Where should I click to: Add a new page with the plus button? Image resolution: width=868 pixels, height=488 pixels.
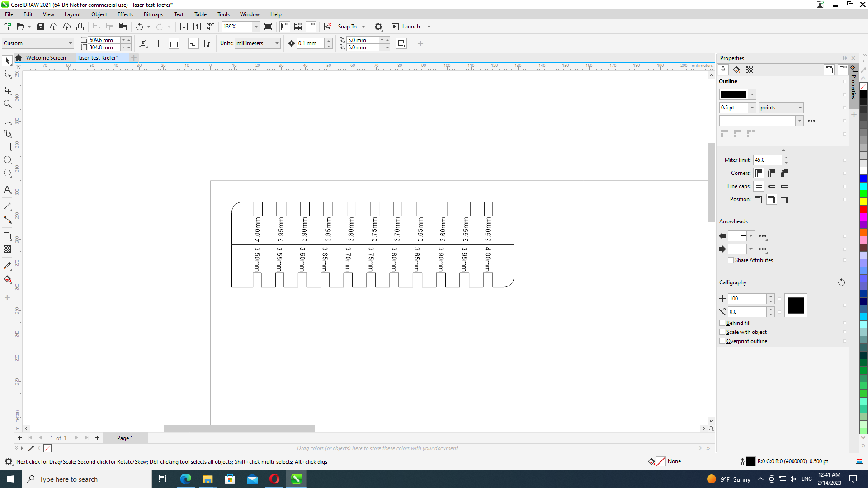click(19, 438)
